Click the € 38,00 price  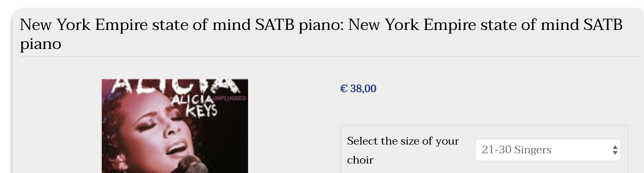pos(358,89)
